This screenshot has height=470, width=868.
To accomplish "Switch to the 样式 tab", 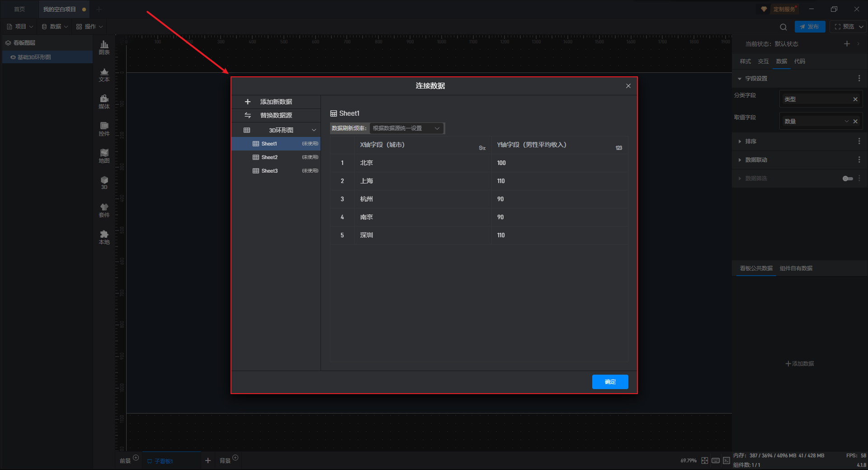I will (745, 61).
